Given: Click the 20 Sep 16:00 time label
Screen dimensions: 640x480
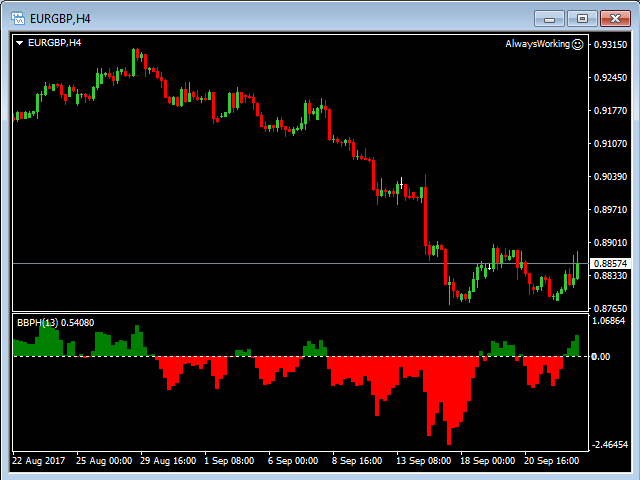Looking at the screenshot, I should pos(553,461).
